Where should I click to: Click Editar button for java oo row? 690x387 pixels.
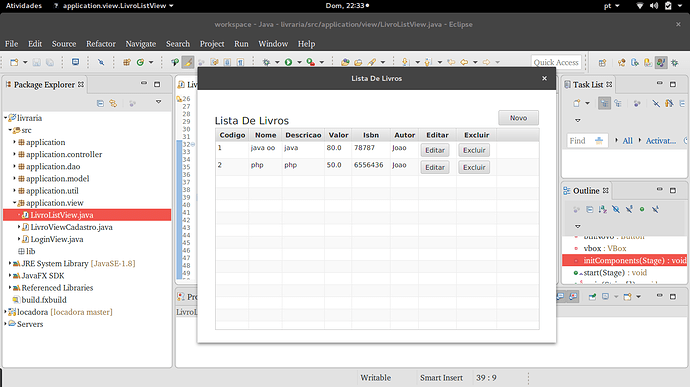[x=435, y=150]
